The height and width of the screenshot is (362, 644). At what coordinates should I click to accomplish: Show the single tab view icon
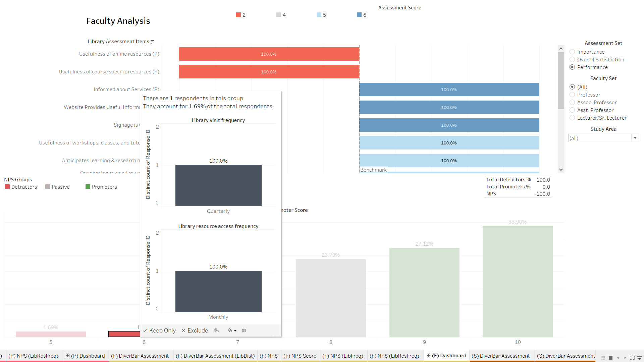click(x=610, y=358)
